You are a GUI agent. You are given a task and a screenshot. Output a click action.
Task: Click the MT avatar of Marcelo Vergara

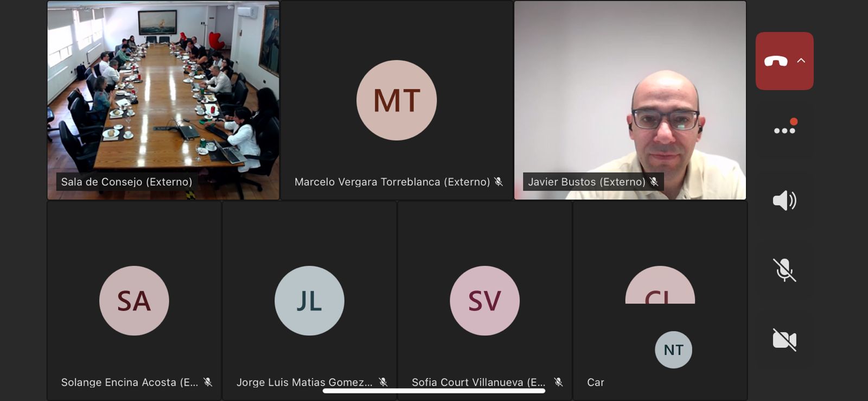[x=397, y=100]
